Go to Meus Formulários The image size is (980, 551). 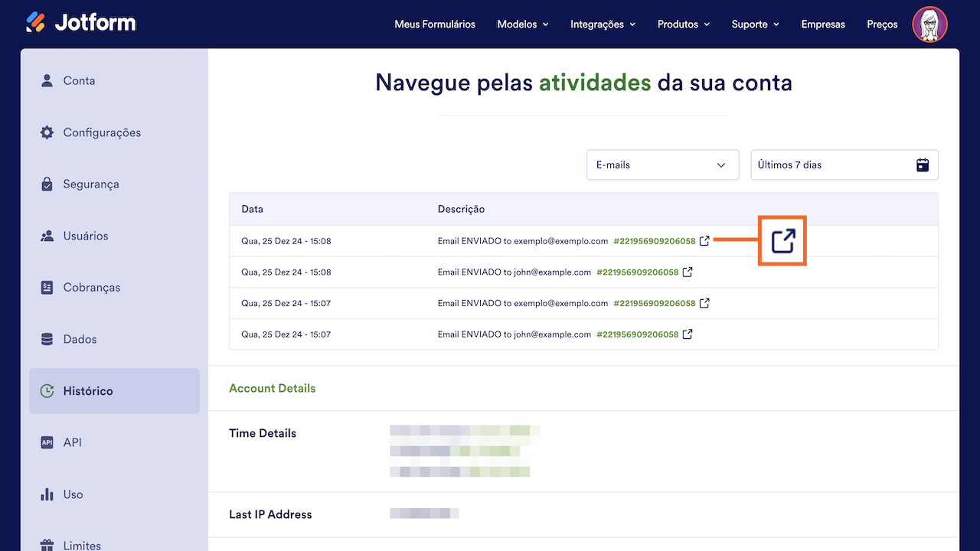(434, 24)
